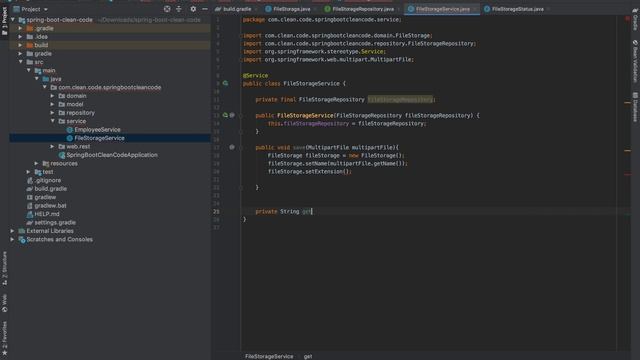The image size is (640, 360).
Task: Click the highlighted fileStorageRepository field name
Action: [x=400, y=99]
